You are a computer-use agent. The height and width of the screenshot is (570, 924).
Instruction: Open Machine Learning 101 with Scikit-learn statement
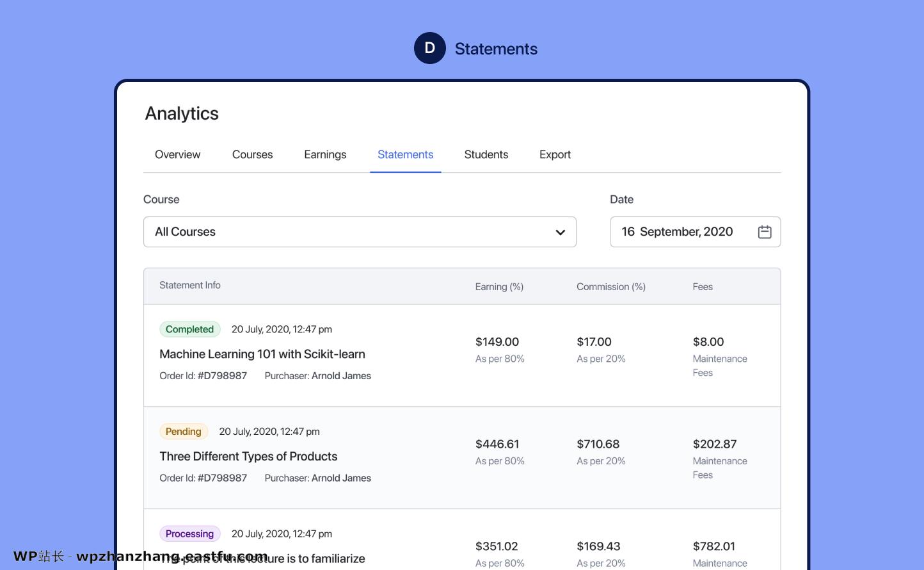(262, 354)
